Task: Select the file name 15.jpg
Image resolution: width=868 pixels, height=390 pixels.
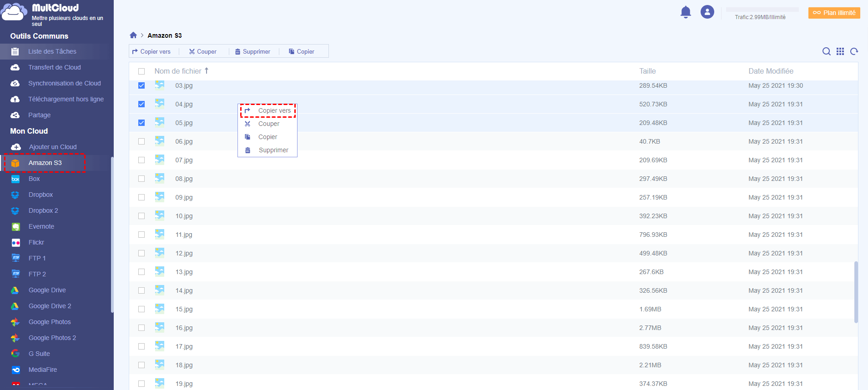Action: 184,309
